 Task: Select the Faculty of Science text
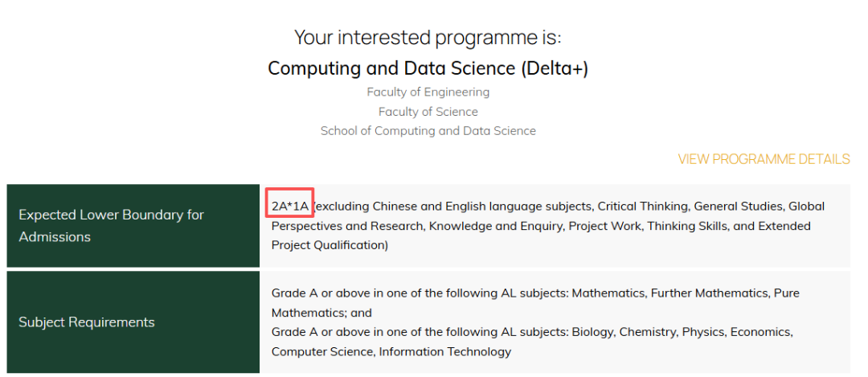coord(428,112)
